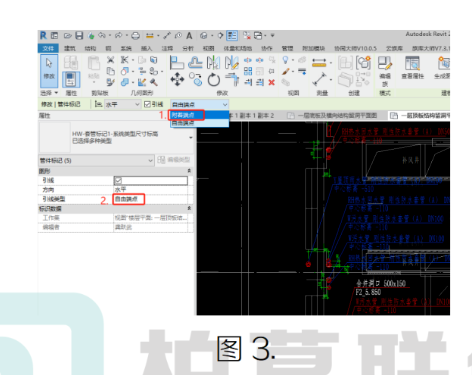Toggle the Properties (属性) palette button
The width and height of the screenshot is (472, 375).
point(71,80)
